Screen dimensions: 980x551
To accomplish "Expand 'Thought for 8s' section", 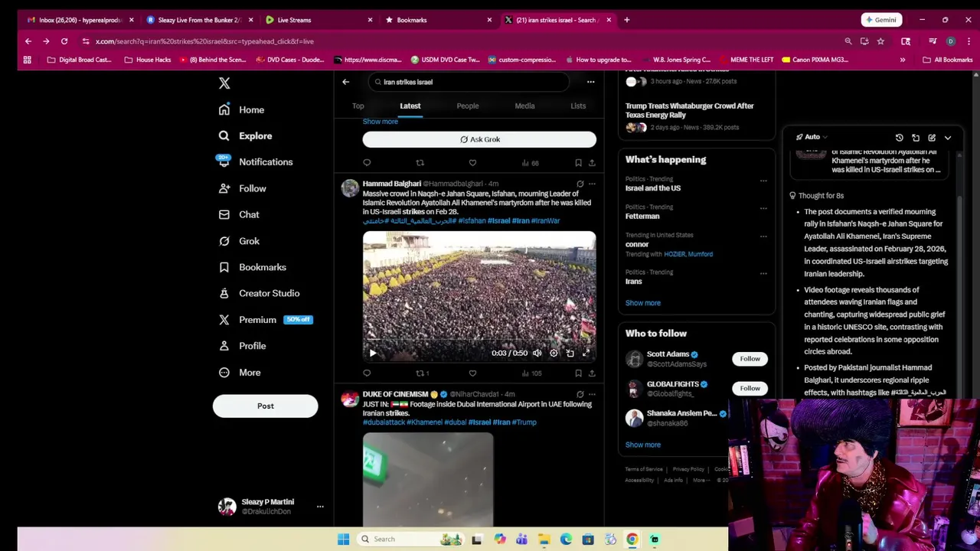I will point(816,196).
